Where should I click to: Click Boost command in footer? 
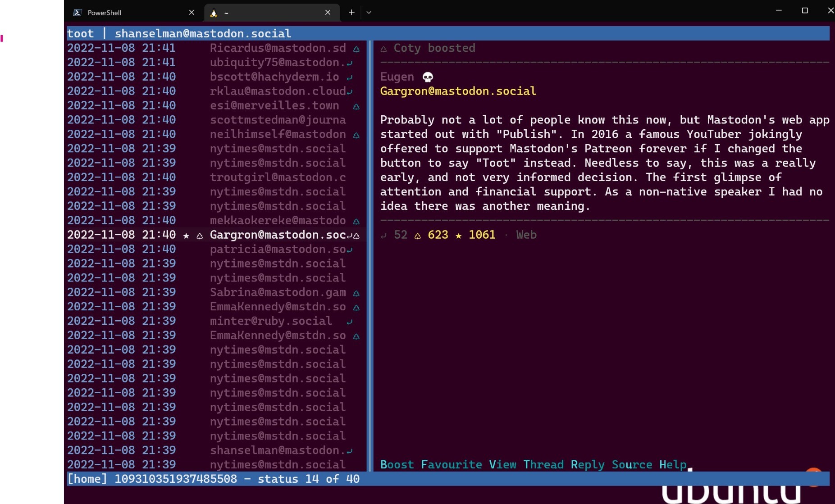pyautogui.click(x=397, y=464)
